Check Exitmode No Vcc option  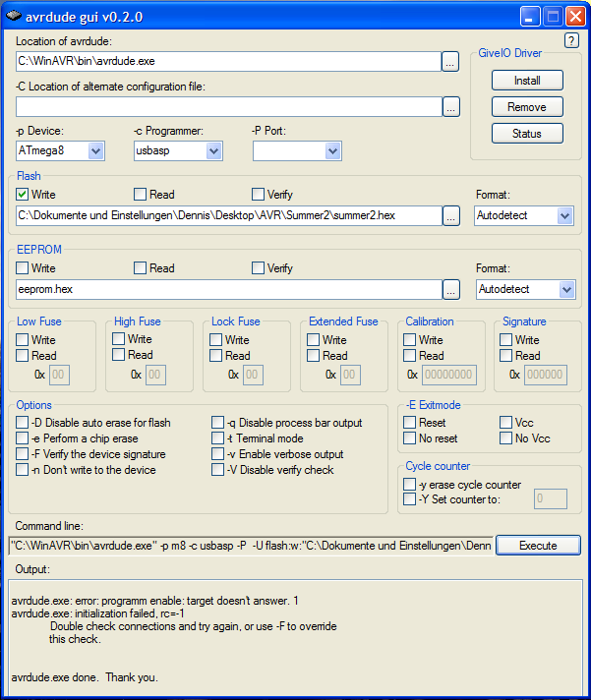click(x=505, y=437)
